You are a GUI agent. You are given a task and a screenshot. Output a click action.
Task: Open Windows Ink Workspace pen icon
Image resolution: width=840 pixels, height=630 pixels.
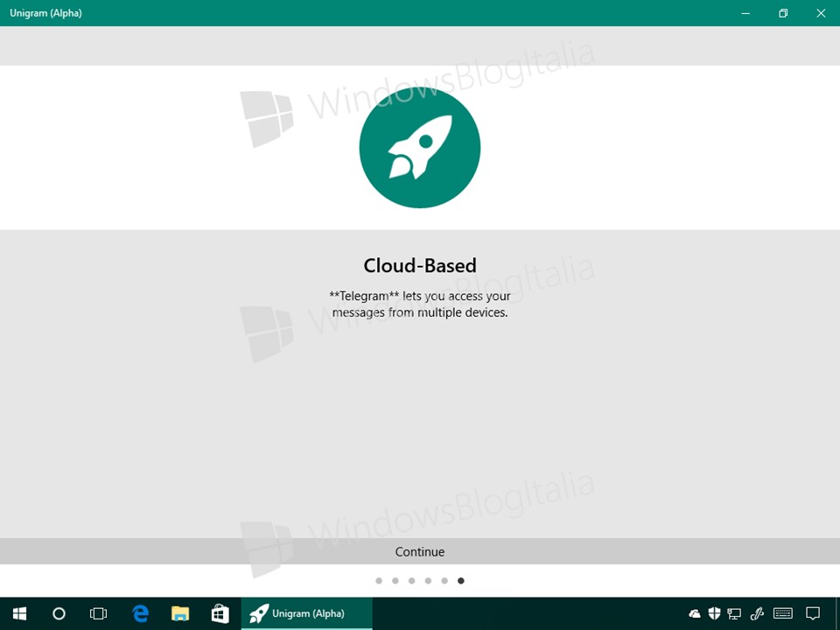tap(756, 613)
